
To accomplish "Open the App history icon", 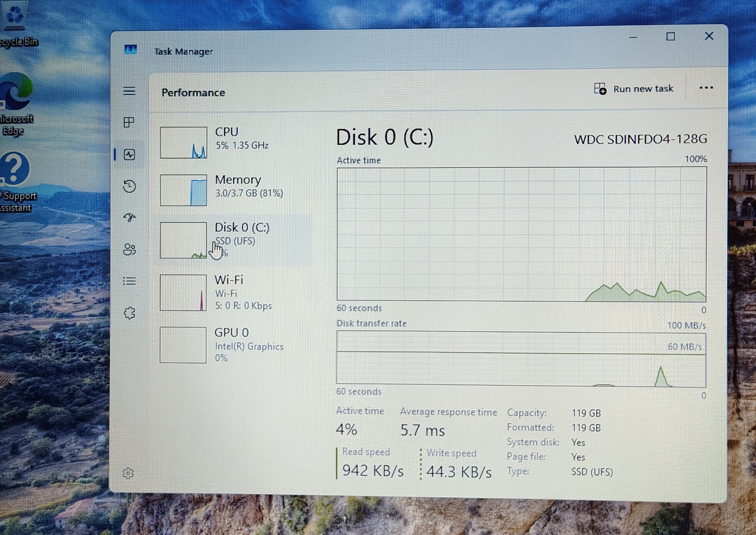I will click(x=129, y=186).
